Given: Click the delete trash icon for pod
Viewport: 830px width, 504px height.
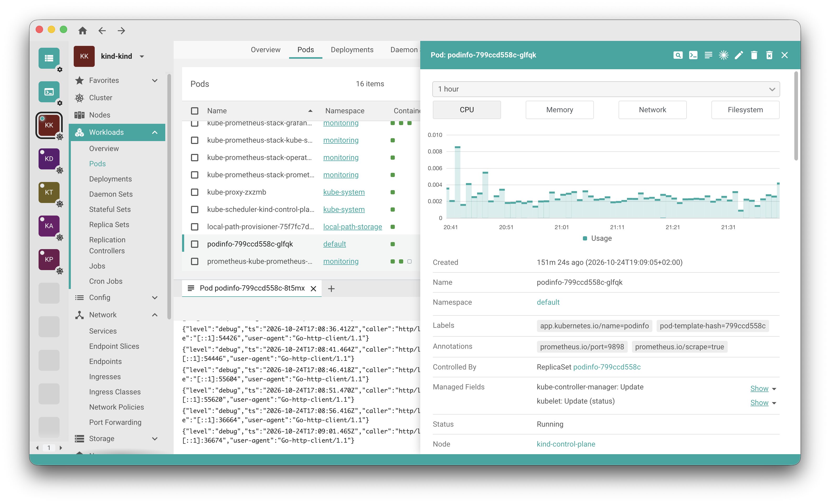Looking at the screenshot, I should (x=754, y=55).
